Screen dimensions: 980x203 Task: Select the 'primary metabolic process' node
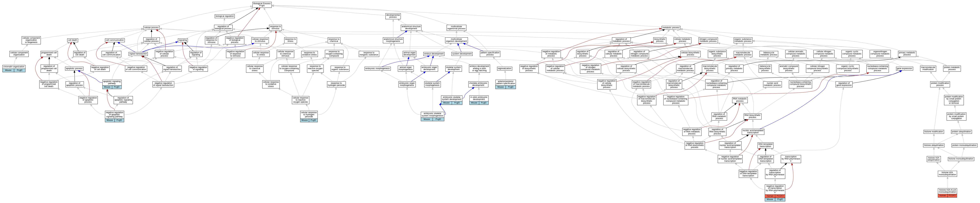(907, 54)
